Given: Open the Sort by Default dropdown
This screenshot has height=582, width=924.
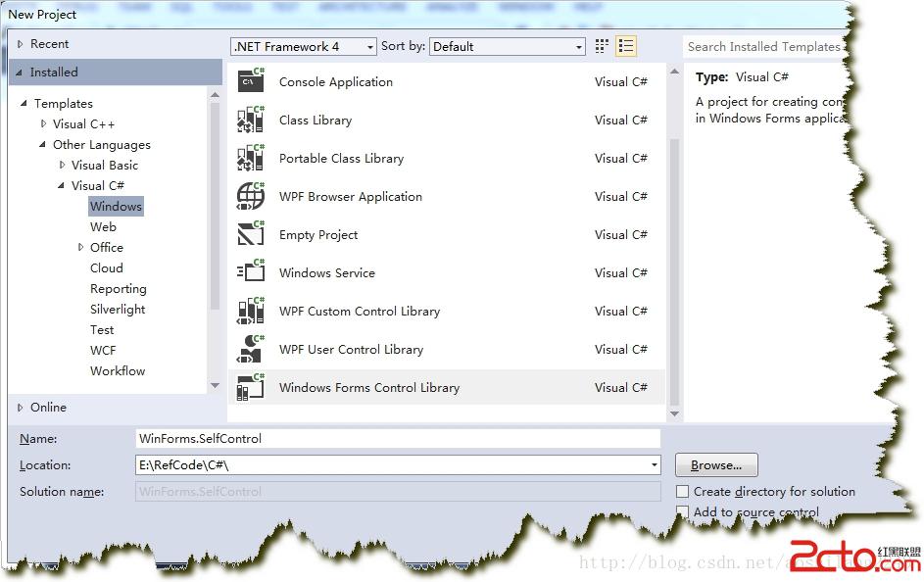Looking at the screenshot, I should pos(508,46).
